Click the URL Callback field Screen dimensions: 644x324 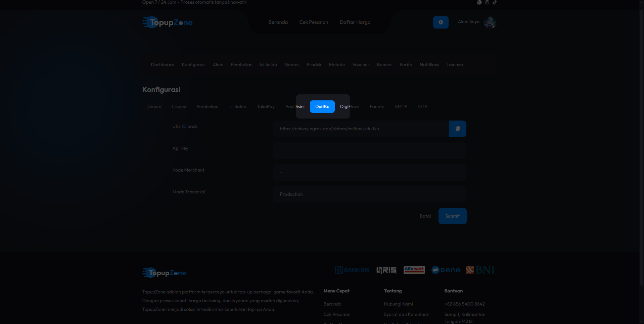click(x=361, y=129)
